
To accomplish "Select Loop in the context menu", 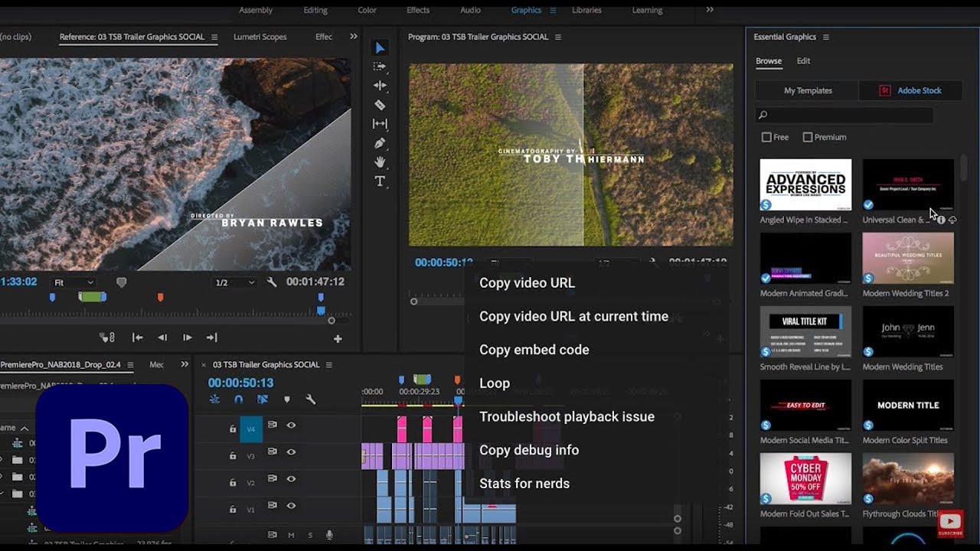I will [494, 383].
